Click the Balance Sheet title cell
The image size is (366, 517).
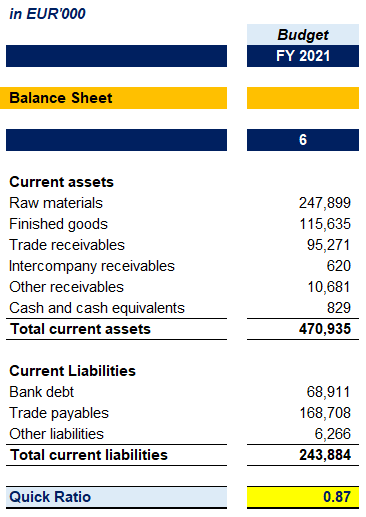click(113, 98)
